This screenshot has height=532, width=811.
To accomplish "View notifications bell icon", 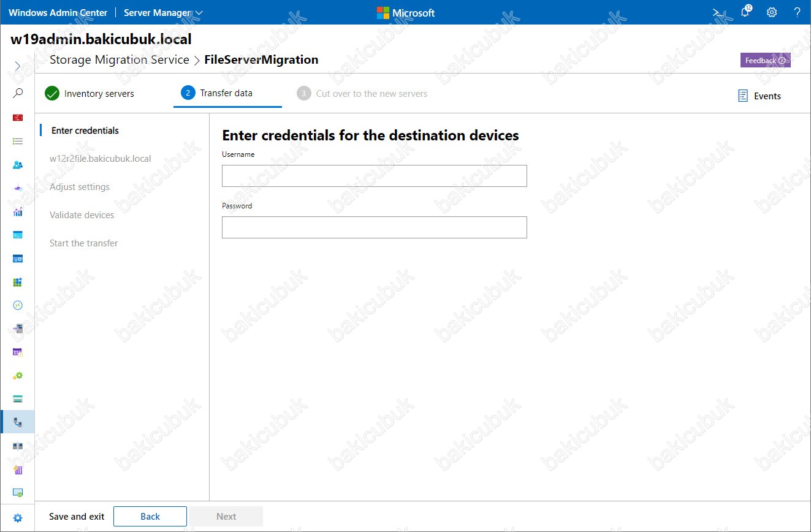I will point(745,12).
